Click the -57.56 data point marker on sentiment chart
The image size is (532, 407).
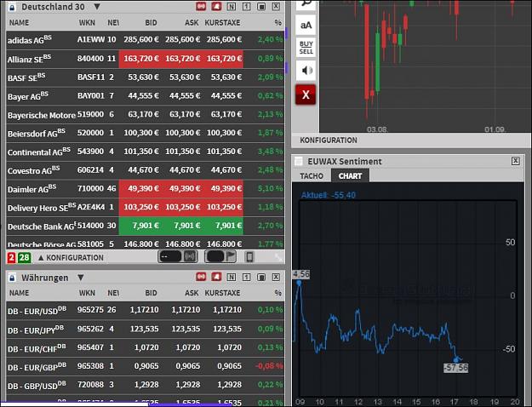click(x=455, y=360)
